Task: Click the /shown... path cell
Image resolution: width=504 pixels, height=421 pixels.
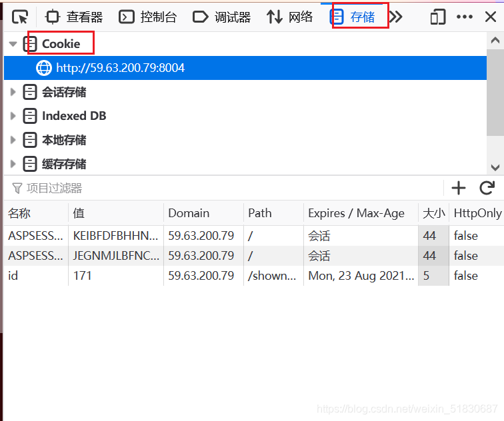Action: (x=273, y=276)
